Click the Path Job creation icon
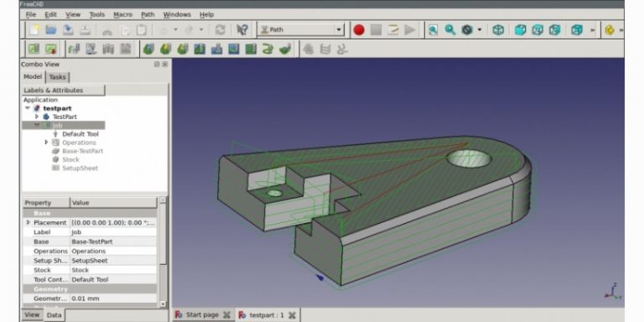644x322 pixels. click(34, 49)
